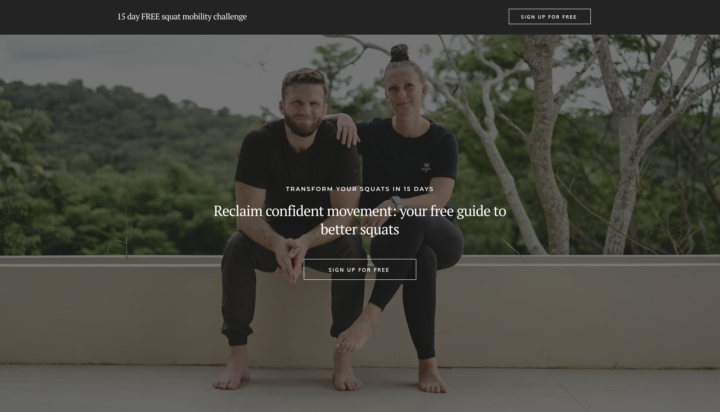This screenshot has width=720, height=412.
Task: Click the man's clasped hands
Action: 290,262
